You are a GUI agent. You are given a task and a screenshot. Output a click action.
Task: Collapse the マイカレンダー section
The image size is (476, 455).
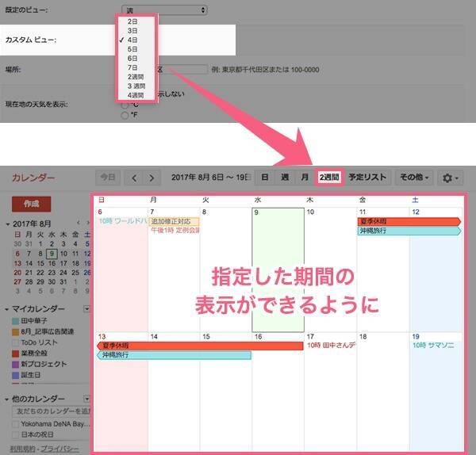point(8,308)
